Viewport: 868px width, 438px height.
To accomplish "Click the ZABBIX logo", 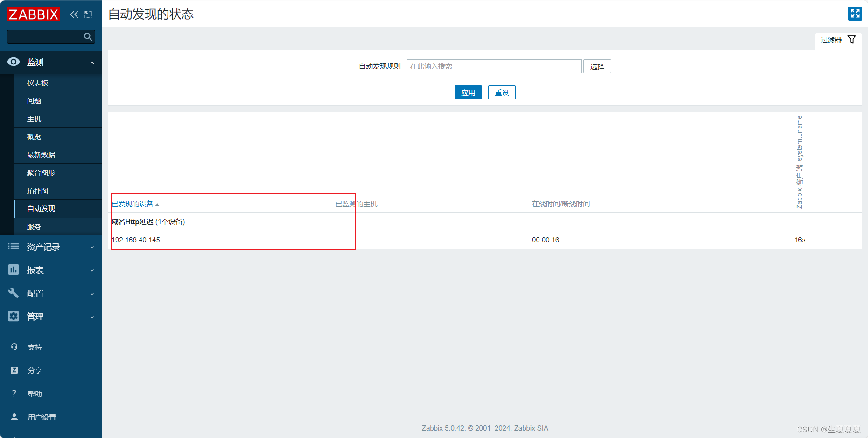I will tap(34, 14).
